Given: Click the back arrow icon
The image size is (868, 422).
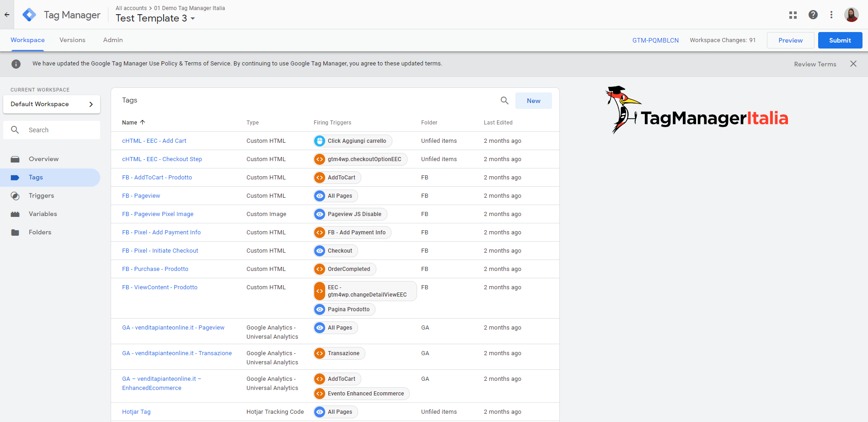Looking at the screenshot, I should pos(7,15).
